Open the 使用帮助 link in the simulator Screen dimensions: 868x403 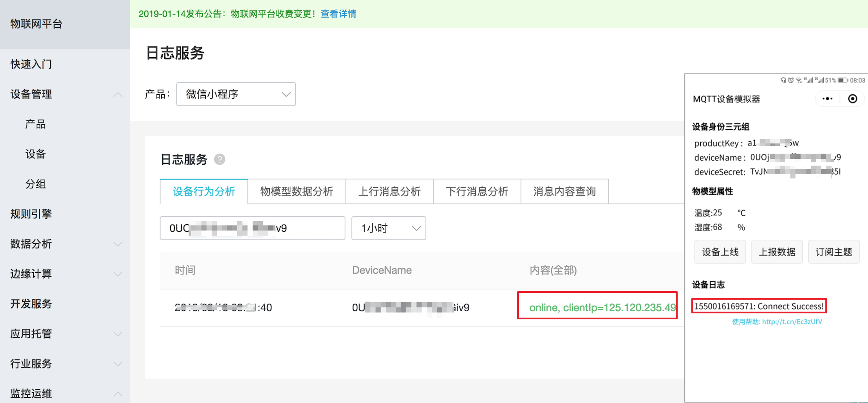coord(777,321)
